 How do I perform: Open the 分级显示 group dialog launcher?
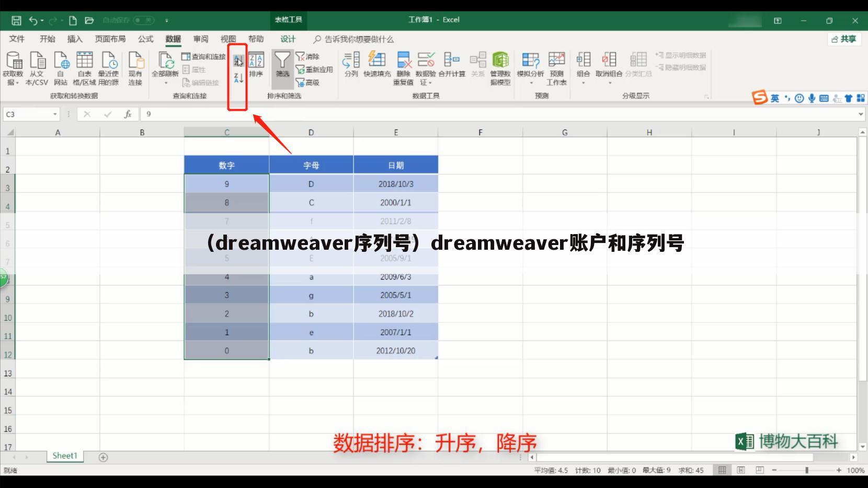click(x=706, y=97)
